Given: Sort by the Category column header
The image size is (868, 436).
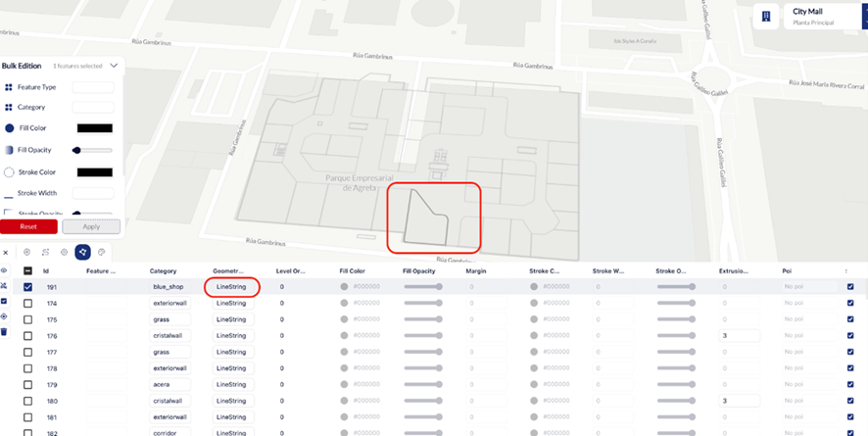Looking at the screenshot, I should point(163,271).
